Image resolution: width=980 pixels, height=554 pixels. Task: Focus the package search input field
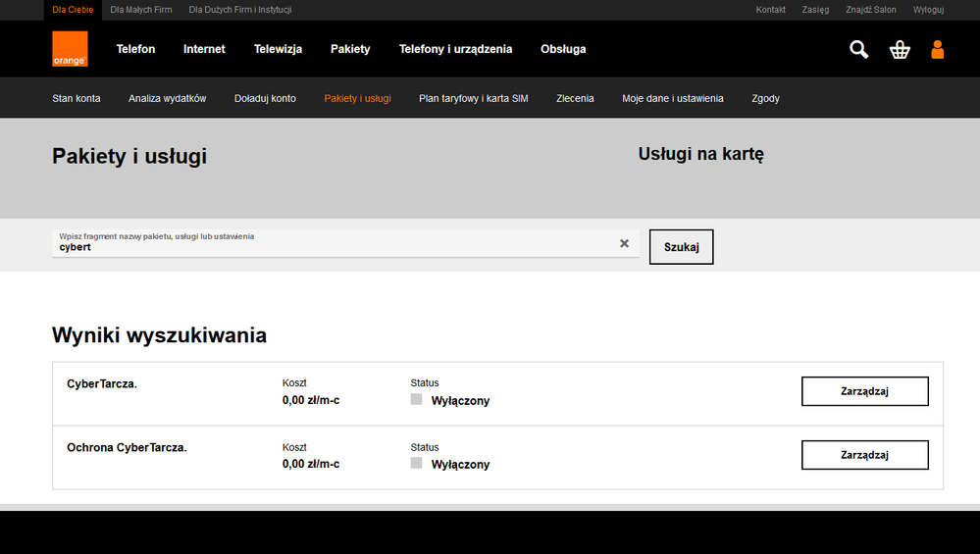pyautogui.click(x=334, y=247)
